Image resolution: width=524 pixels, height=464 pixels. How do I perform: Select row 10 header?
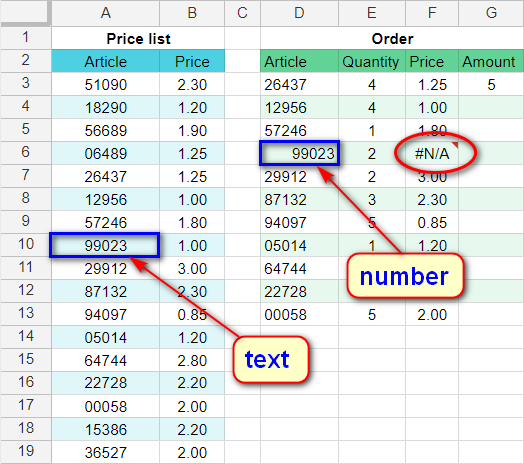25,245
